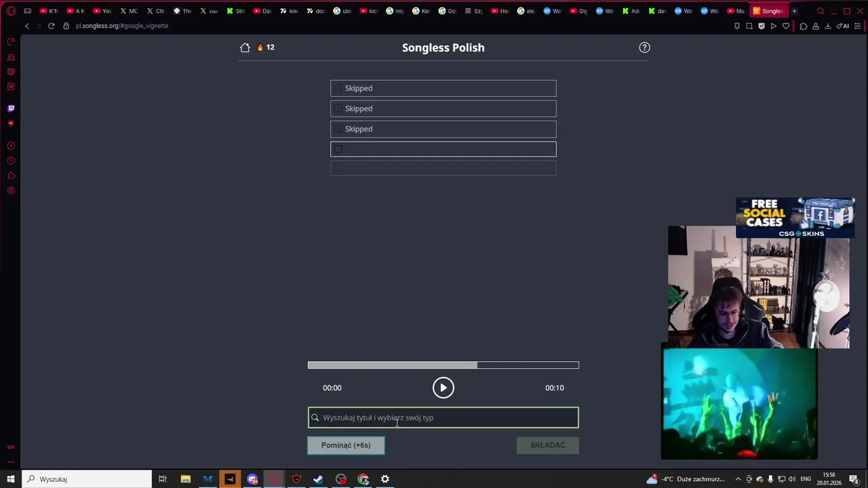Viewport: 868px width, 488px height.
Task: Click the Free Social Cases ad banner
Action: point(795,218)
